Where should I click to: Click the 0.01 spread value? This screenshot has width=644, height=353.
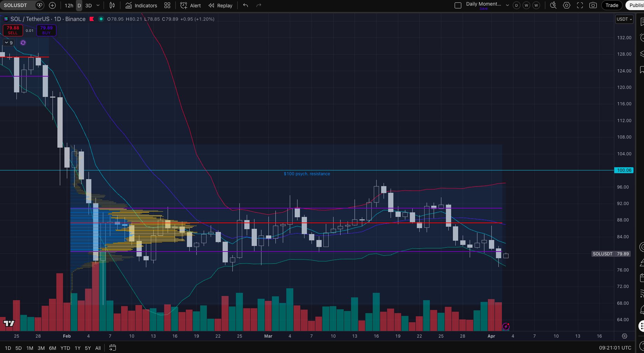coord(30,31)
